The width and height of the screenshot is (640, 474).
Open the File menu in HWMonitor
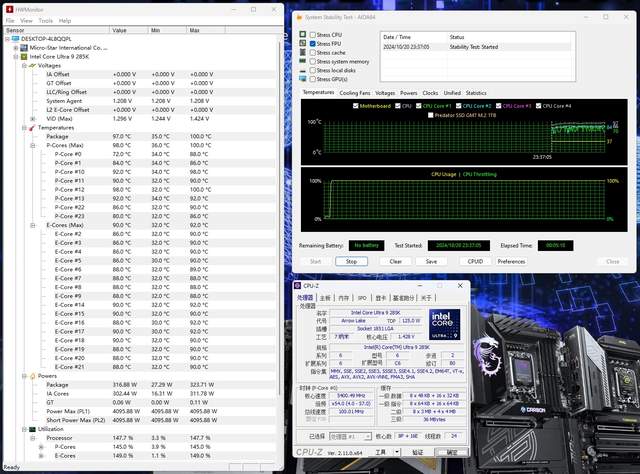(x=10, y=20)
